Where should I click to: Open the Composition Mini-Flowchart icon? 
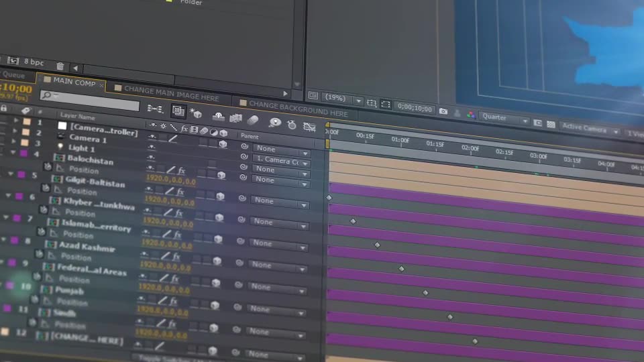pyautogui.click(x=155, y=109)
